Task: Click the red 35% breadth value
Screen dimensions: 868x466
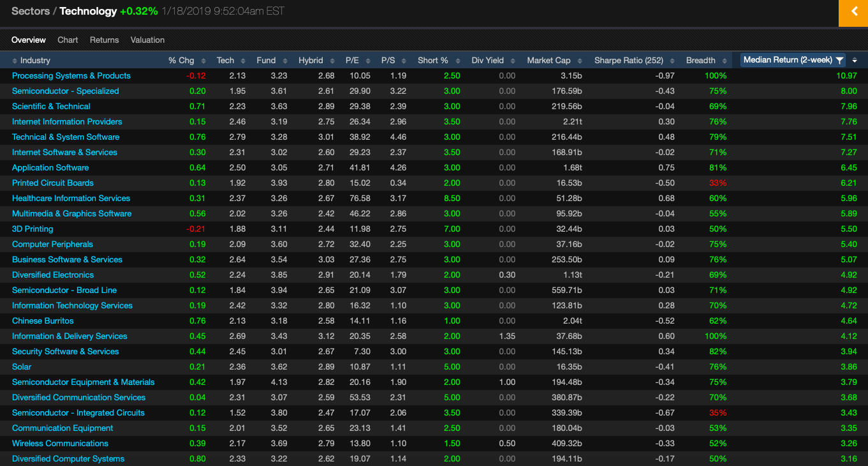Action: coord(717,412)
